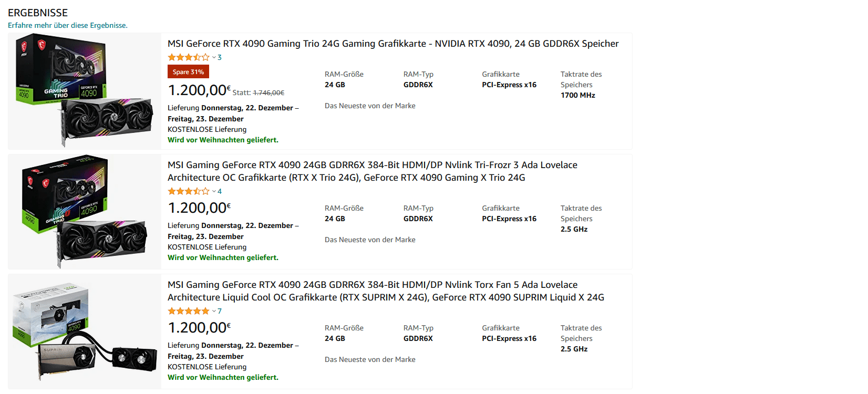Viewport: 868px width, 394px height.
Task: Click five-star rating of SUPRIM Liquid X listing
Action: coord(189,311)
